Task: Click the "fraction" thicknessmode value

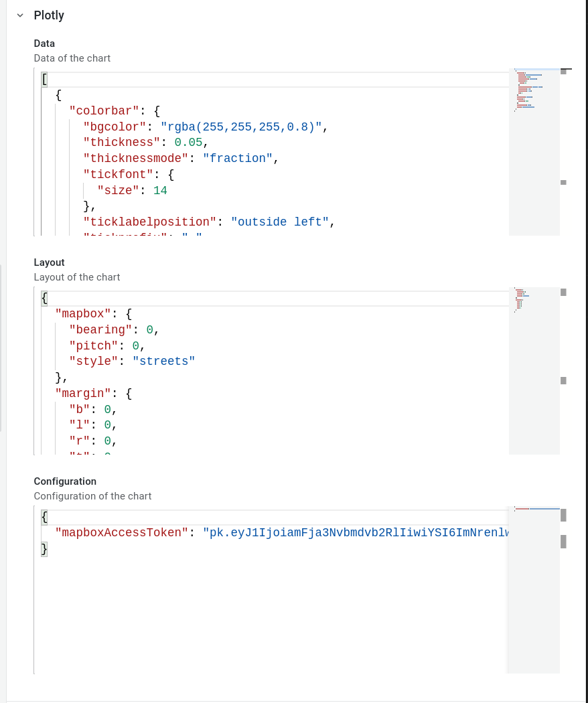Action: [237, 158]
